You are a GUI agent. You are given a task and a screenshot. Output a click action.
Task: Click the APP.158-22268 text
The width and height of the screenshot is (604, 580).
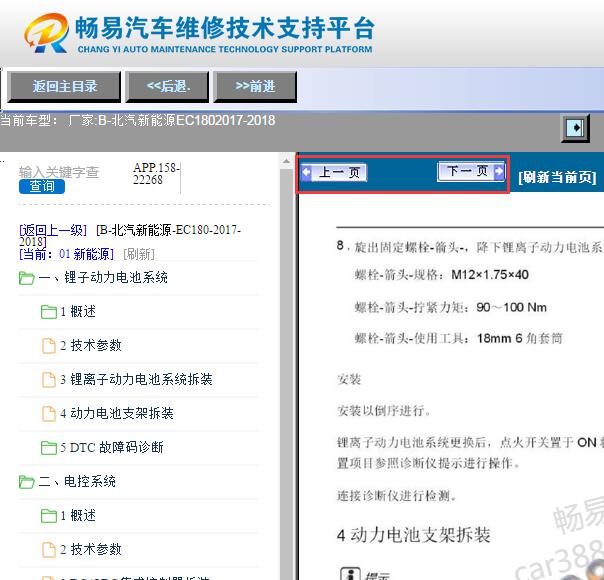[156, 174]
